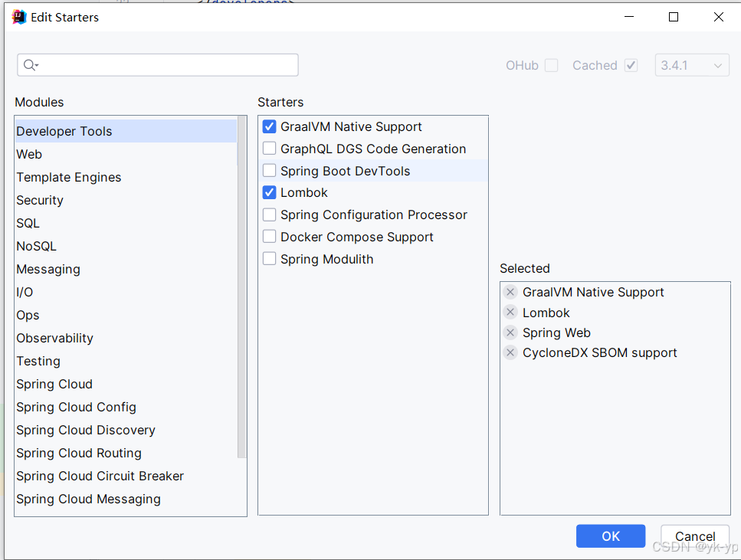The image size is (741, 560).
Task: Select the Spring Cloud Circuit Breaker module
Action: 126,476
